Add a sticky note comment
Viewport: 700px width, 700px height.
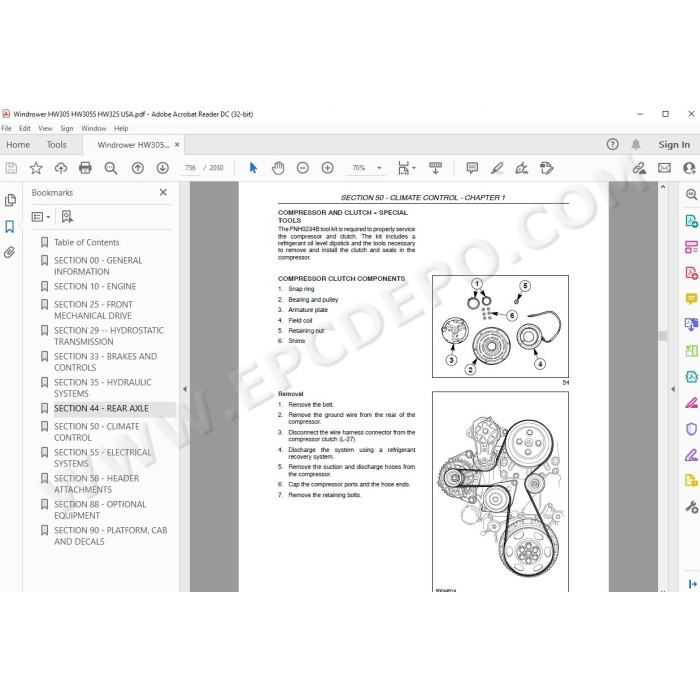tap(472, 168)
